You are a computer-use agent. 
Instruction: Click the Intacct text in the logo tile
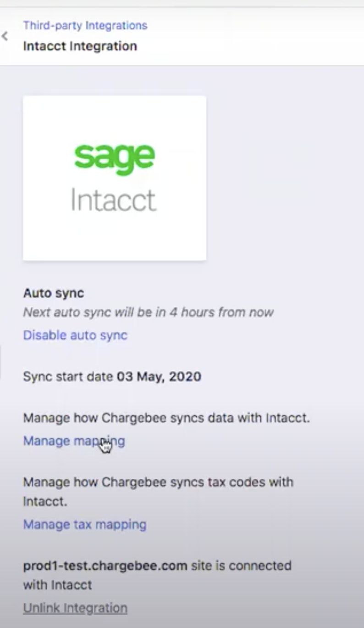[x=114, y=198]
